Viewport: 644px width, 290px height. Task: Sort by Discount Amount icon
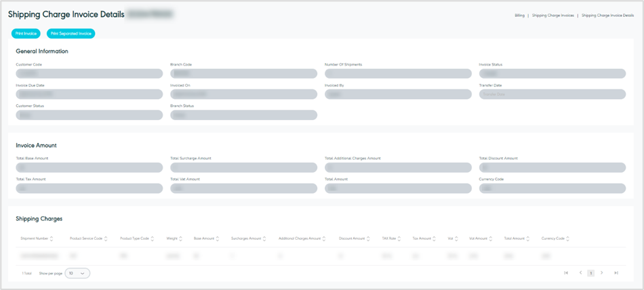pos(368,239)
